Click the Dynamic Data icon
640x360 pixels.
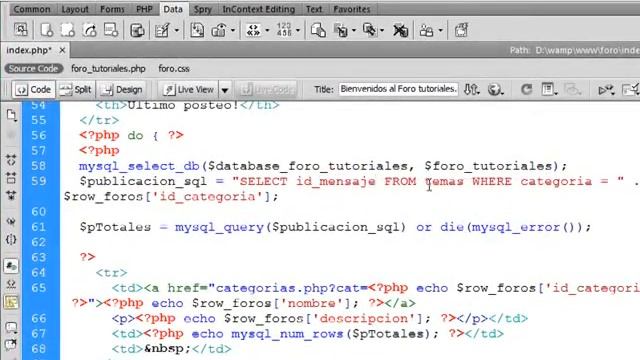coord(162,30)
